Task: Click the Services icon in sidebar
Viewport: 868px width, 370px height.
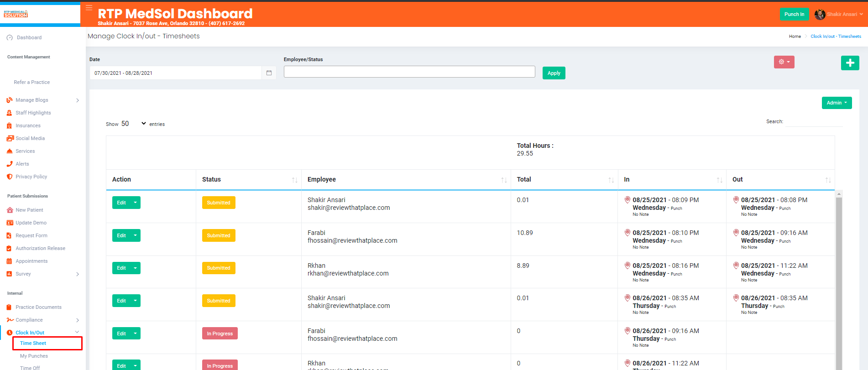Action: click(10, 151)
